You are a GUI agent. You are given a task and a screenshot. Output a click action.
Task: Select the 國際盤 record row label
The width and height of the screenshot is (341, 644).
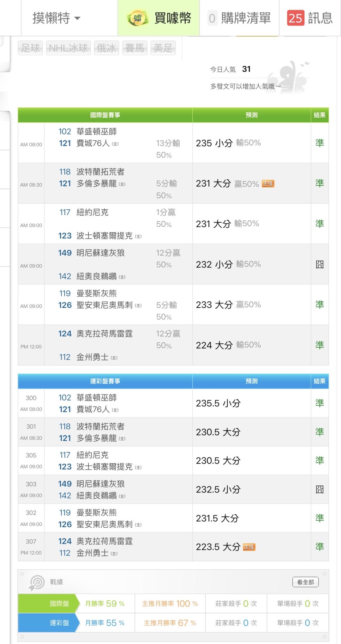pos(59,604)
